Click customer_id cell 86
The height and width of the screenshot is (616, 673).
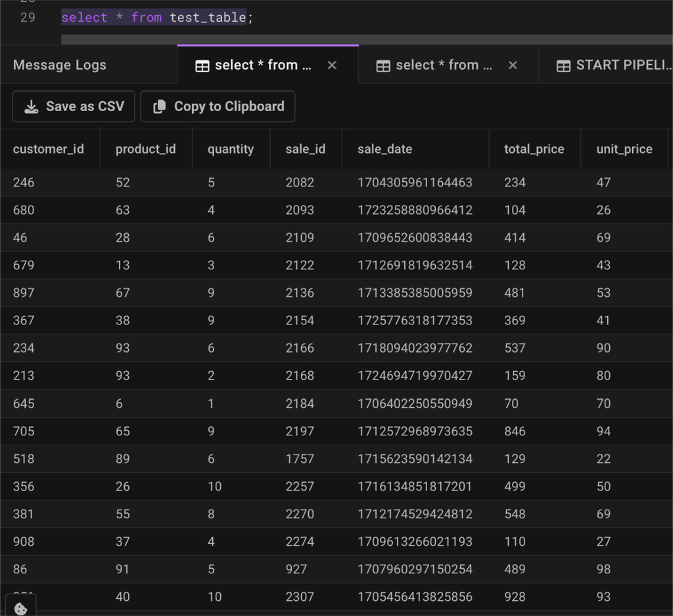tap(20, 569)
